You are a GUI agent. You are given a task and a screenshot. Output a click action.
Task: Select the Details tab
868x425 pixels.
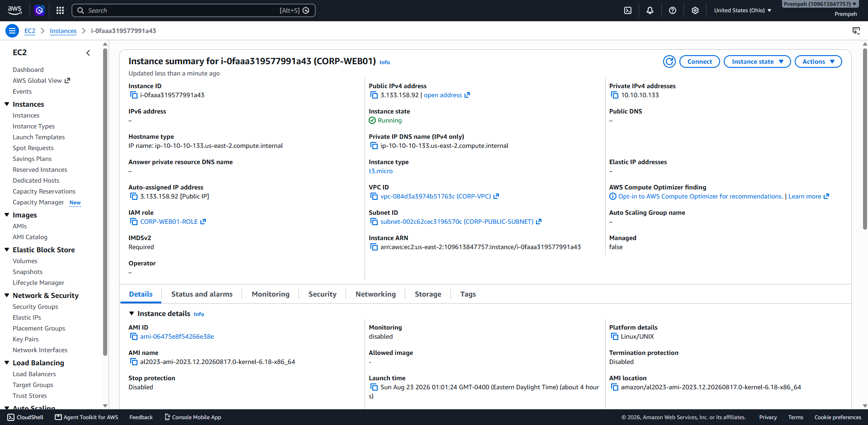click(x=141, y=294)
